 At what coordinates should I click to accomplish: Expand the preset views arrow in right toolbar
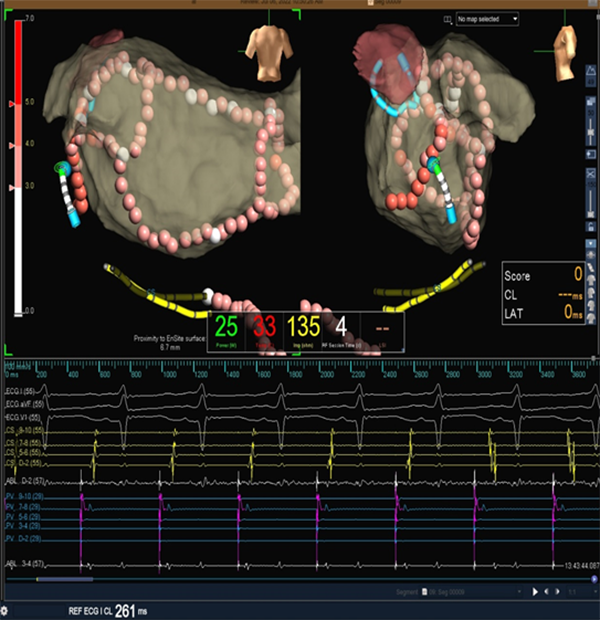coord(591,243)
